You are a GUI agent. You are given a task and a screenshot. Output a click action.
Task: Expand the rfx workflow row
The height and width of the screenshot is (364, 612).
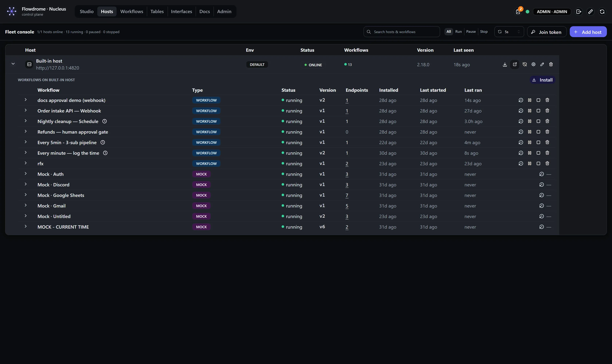pos(25,163)
